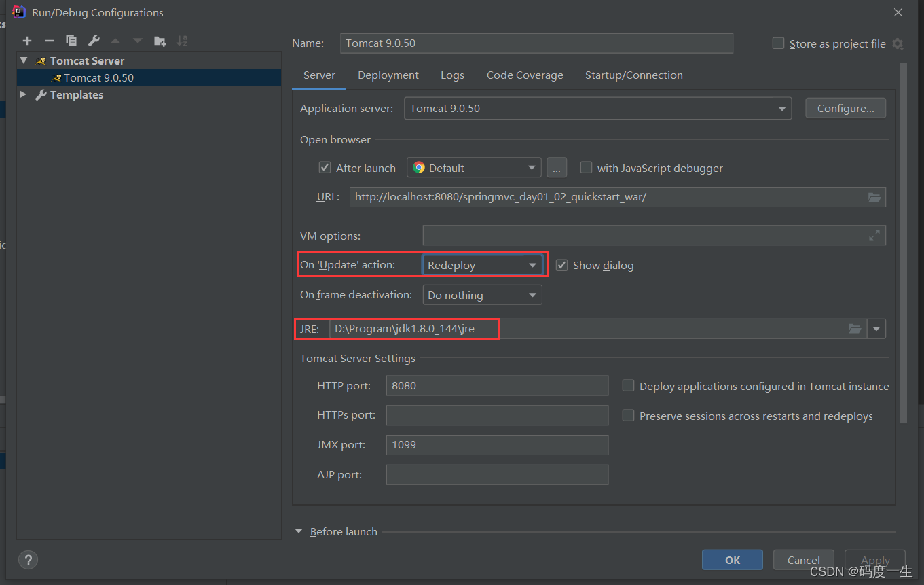Click the settings panel vertical scrollbar

[903, 243]
